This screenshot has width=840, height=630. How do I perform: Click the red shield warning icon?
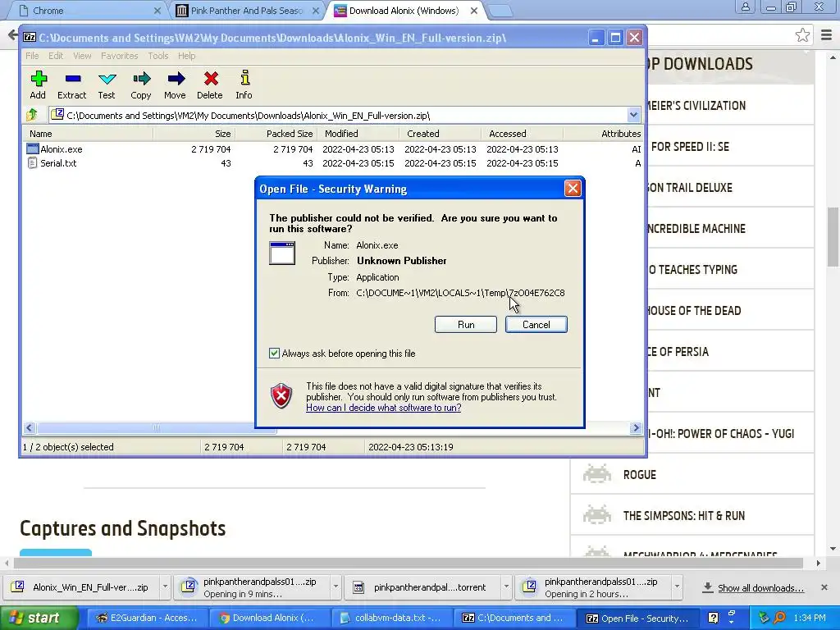(x=282, y=396)
